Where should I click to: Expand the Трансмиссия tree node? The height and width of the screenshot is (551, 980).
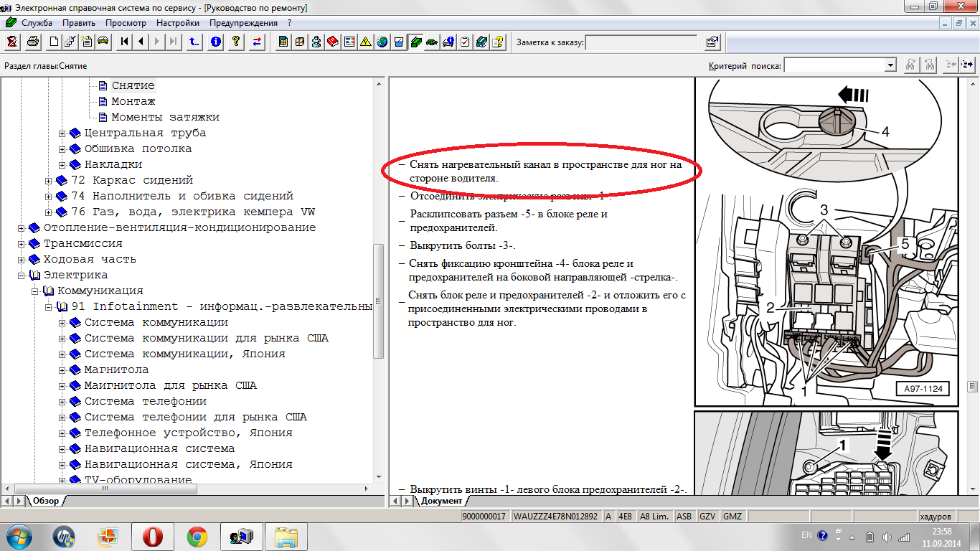tap(22, 244)
